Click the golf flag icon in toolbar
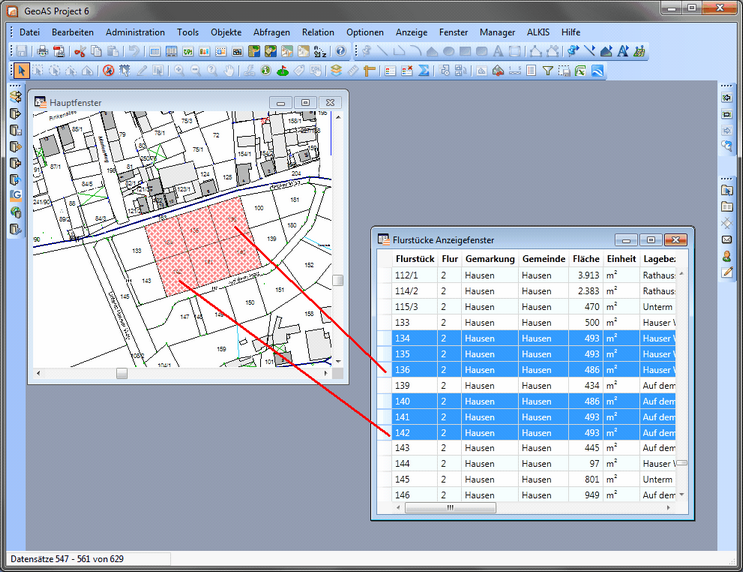Viewport: 743px width, 572px height. point(282,71)
